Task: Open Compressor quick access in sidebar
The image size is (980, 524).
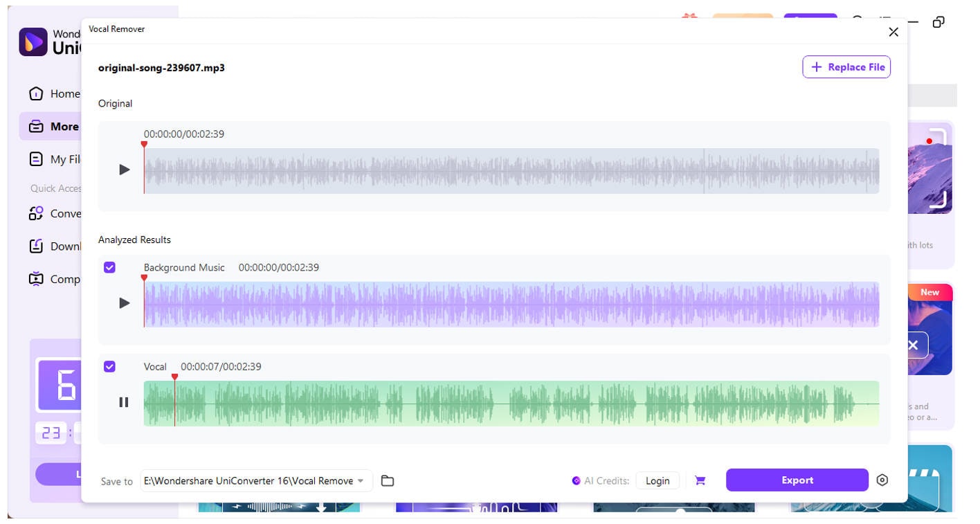Action: point(54,279)
